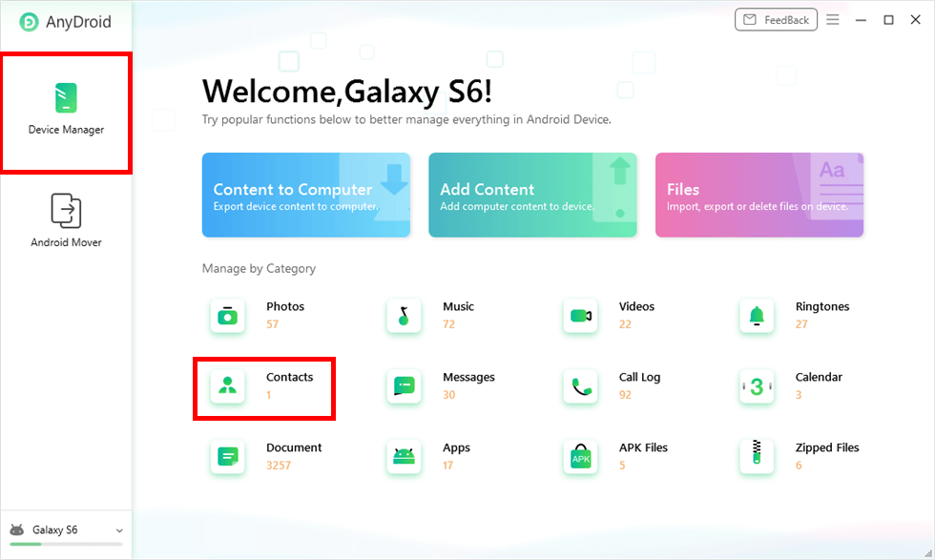Close the AnyDroid window
Viewport: 935px width, 560px height.
tap(915, 20)
